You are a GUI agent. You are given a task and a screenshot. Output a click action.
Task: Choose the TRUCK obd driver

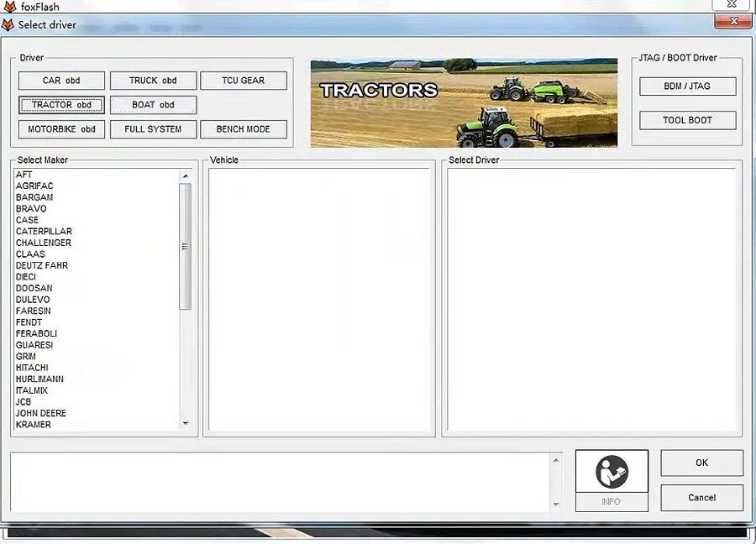[x=153, y=81]
